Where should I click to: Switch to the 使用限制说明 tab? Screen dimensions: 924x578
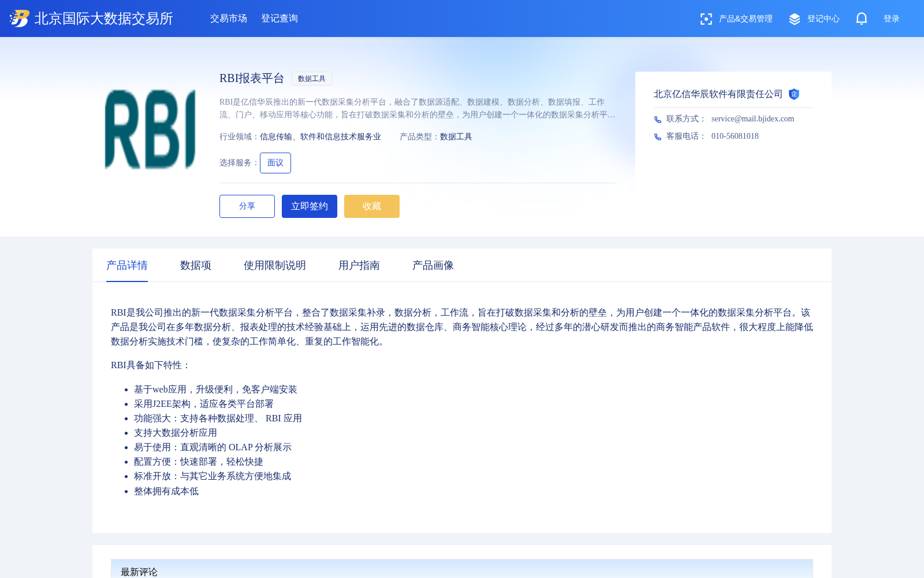click(x=275, y=265)
